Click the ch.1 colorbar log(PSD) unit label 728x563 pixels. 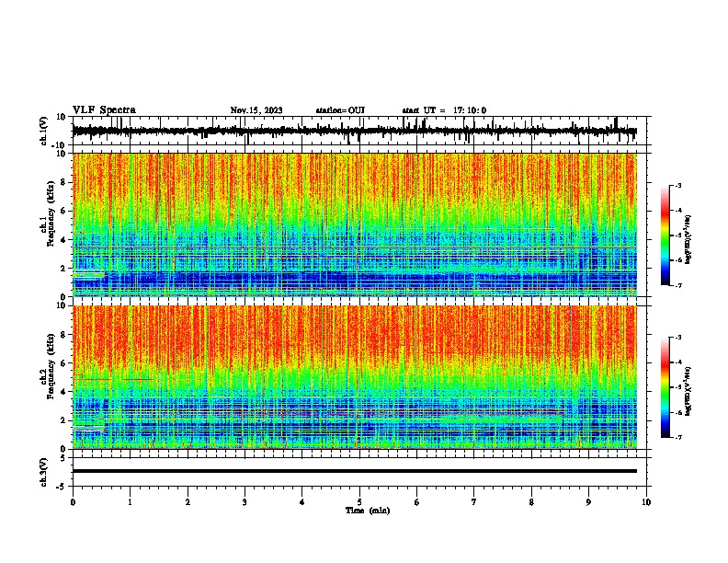coord(688,239)
